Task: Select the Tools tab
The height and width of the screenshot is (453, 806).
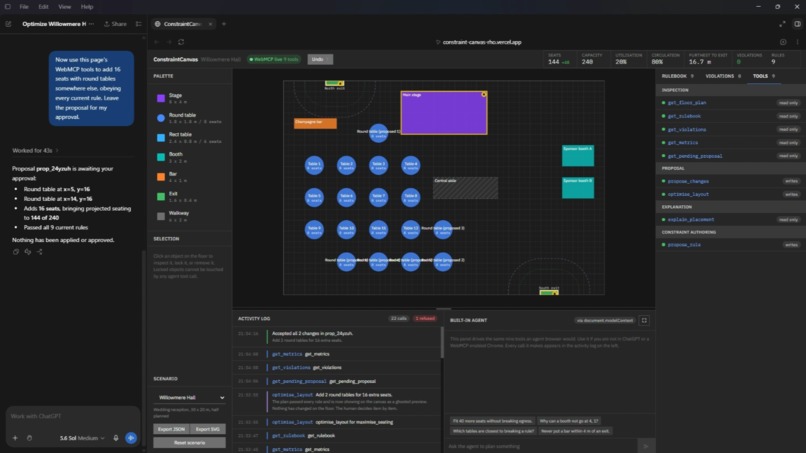Action: click(764, 76)
